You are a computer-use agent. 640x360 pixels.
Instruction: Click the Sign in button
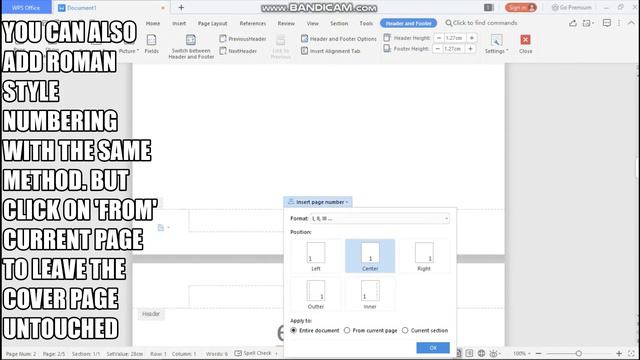(521, 7)
